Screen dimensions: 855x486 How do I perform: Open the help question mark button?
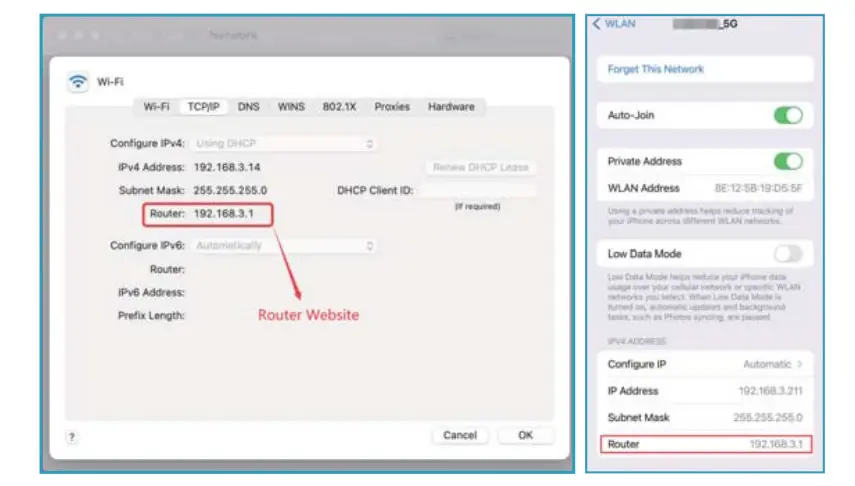(72, 437)
